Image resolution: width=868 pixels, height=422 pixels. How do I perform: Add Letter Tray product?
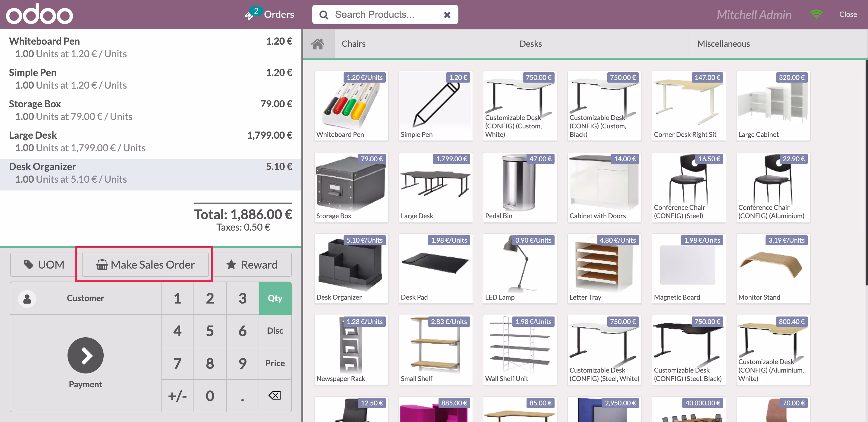(x=604, y=269)
